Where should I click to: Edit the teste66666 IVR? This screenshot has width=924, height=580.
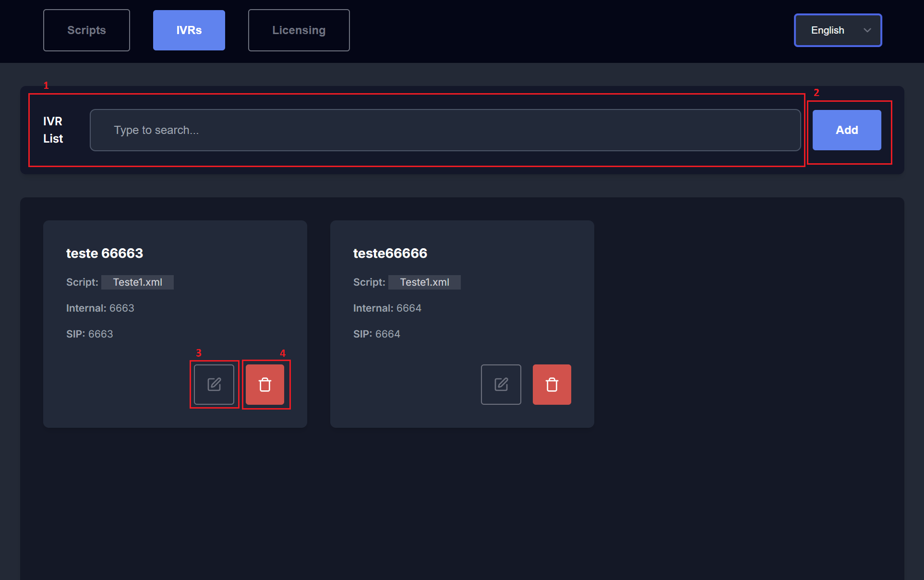(x=501, y=385)
